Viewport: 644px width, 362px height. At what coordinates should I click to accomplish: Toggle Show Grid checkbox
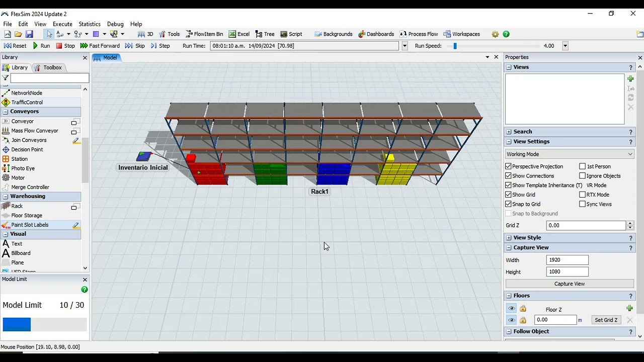pyautogui.click(x=508, y=195)
